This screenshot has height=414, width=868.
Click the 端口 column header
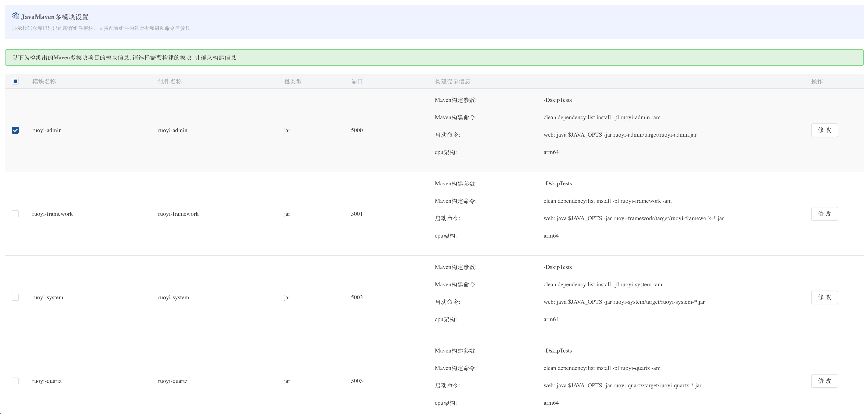357,81
